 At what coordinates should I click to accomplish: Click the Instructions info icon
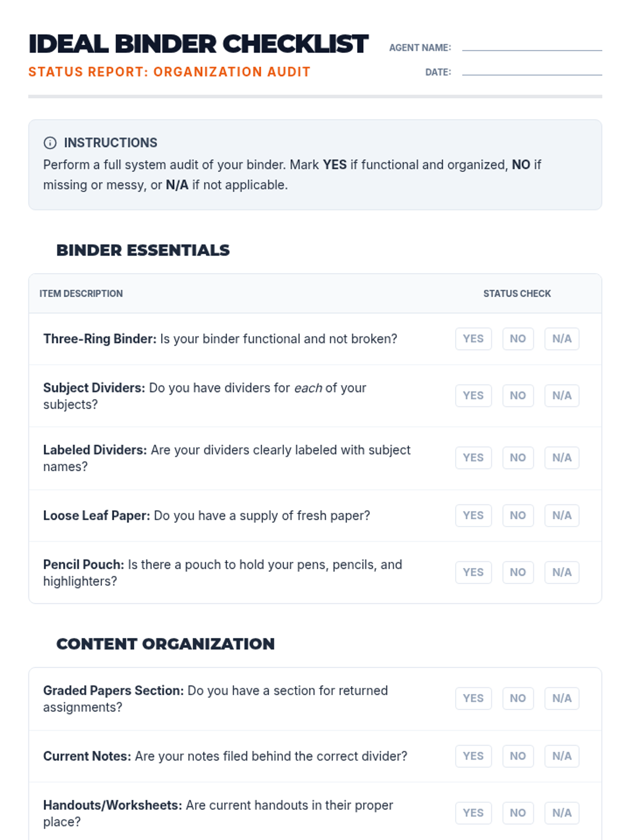(x=50, y=143)
